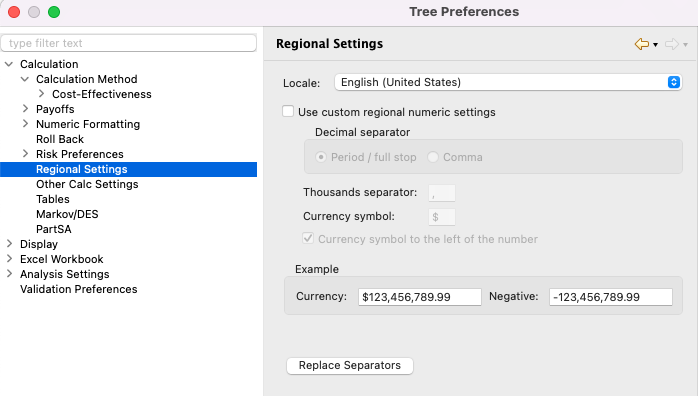Image resolution: width=698 pixels, height=396 pixels.
Task: Click the forward navigation arrow icon
Action: pyautogui.click(x=672, y=44)
